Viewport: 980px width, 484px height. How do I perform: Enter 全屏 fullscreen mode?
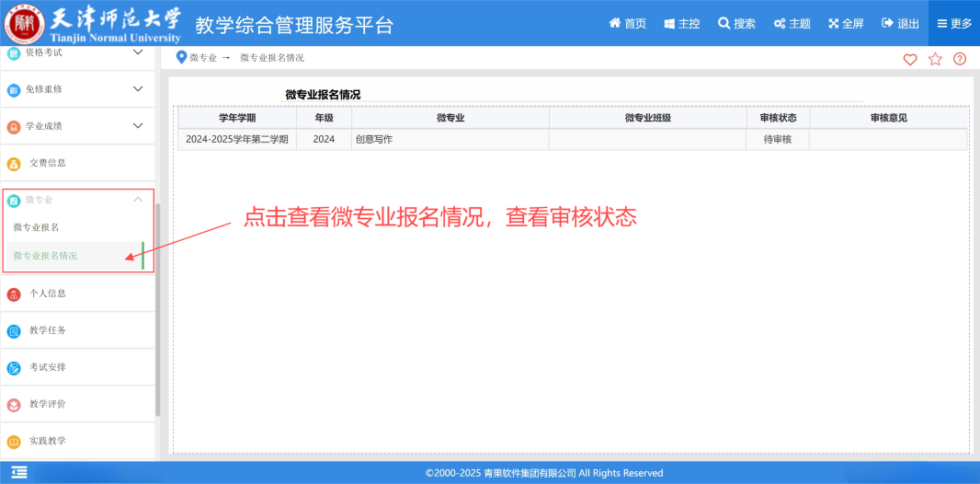point(846,23)
